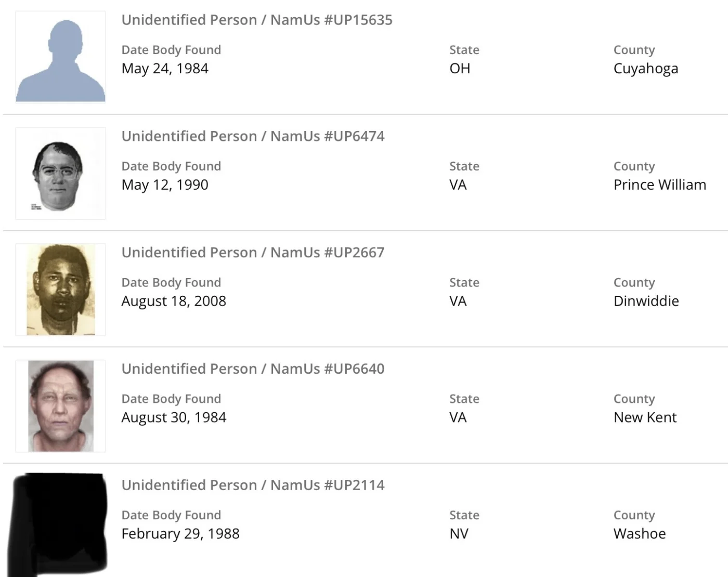Select the NamUs #UP2114 case heading
Image resolution: width=728 pixels, height=577 pixels.
(x=253, y=486)
